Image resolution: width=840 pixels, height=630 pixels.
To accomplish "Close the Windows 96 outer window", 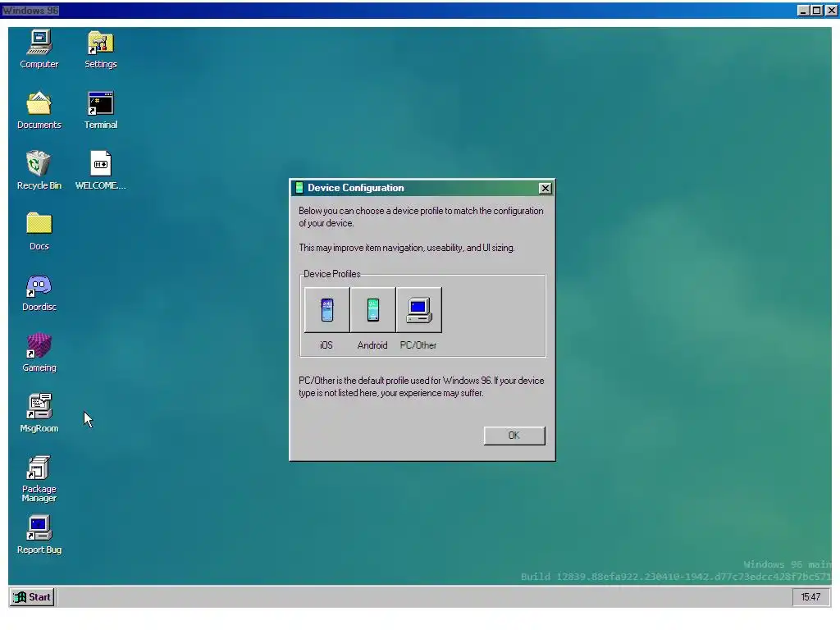I will [x=830, y=10].
